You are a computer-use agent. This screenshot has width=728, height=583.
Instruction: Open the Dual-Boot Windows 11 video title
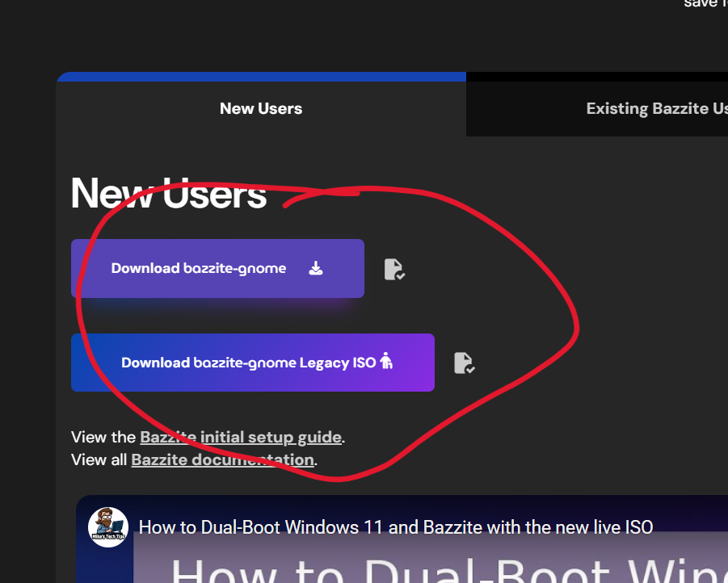(x=396, y=527)
